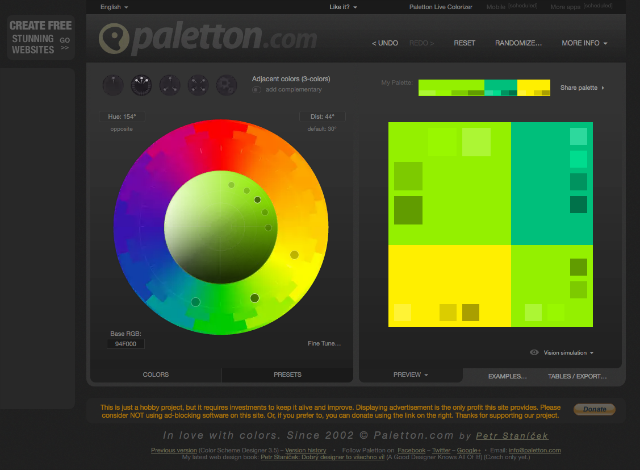Click the Undo button
The width and height of the screenshot is (640, 470).
coord(384,43)
